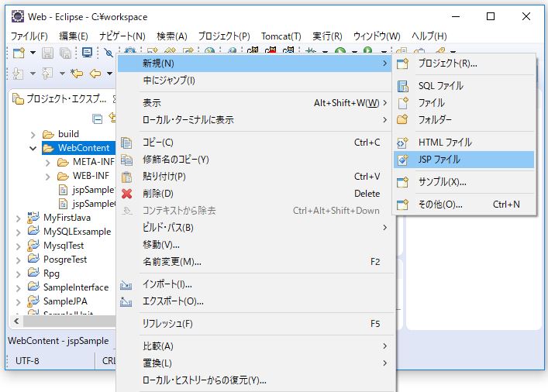This screenshot has height=392, width=548.
Task: Open the ビルド・パス(B) submenu
Action: [254, 228]
